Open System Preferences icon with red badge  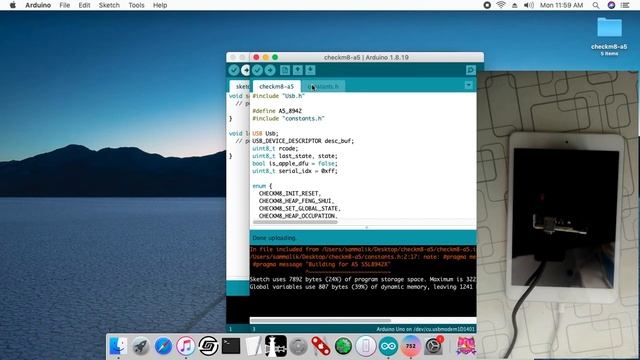(x=433, y=346)
